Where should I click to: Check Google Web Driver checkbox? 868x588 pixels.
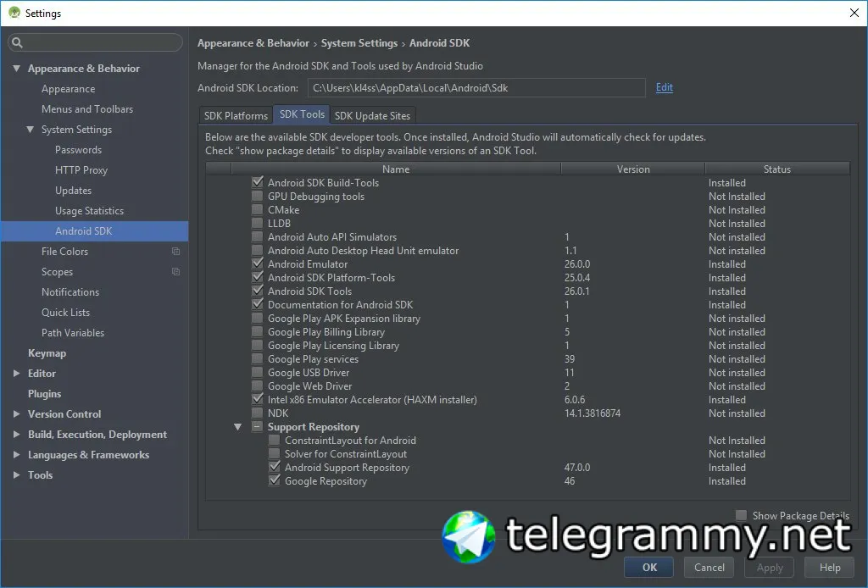258,386
